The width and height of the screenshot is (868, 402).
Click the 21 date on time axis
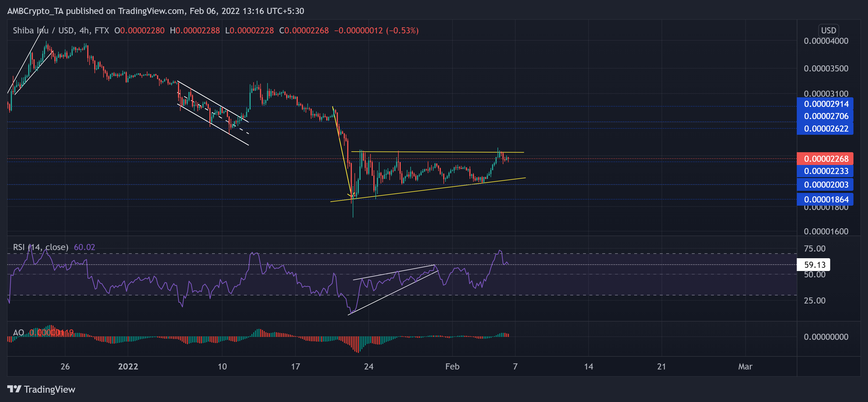661,366
